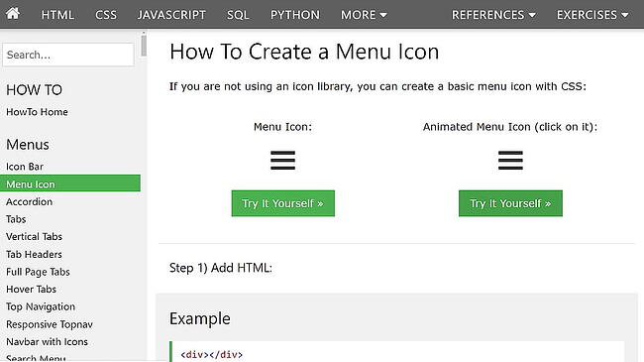The width and height of the screenshot is (644, 362).
Task: Open Full Page Tabs sidebar link
Action: (38, 272)
